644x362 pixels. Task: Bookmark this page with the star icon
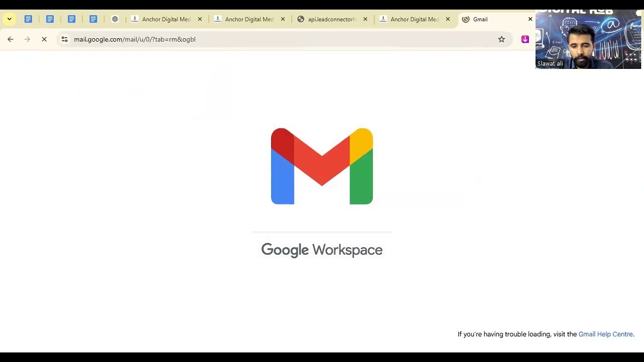pos(502,39)
